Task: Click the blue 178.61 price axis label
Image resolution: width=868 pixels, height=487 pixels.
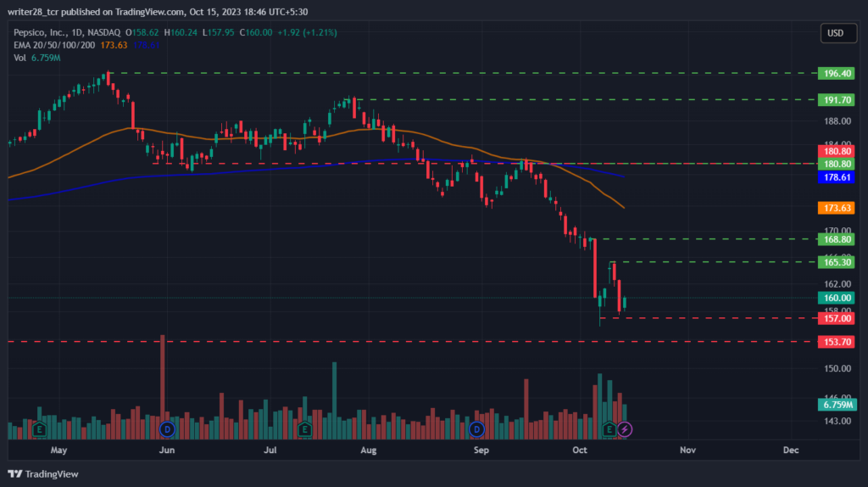Action: coord(837,177)
